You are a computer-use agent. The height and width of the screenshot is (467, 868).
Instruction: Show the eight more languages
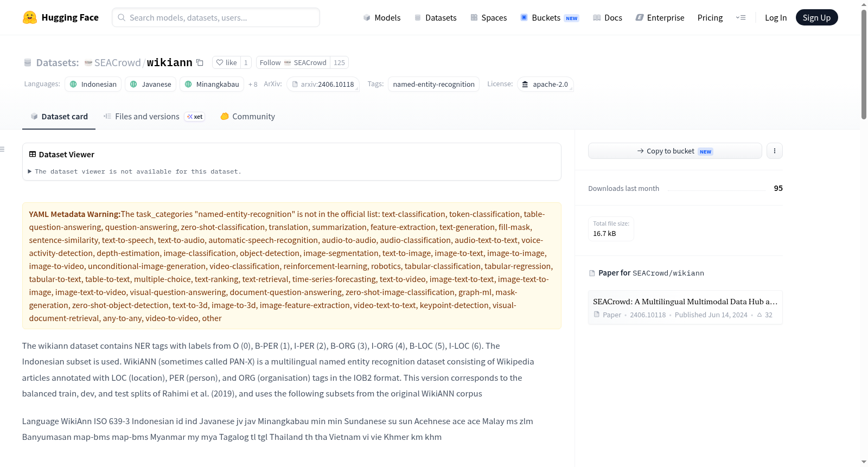(x=253, y=84)
